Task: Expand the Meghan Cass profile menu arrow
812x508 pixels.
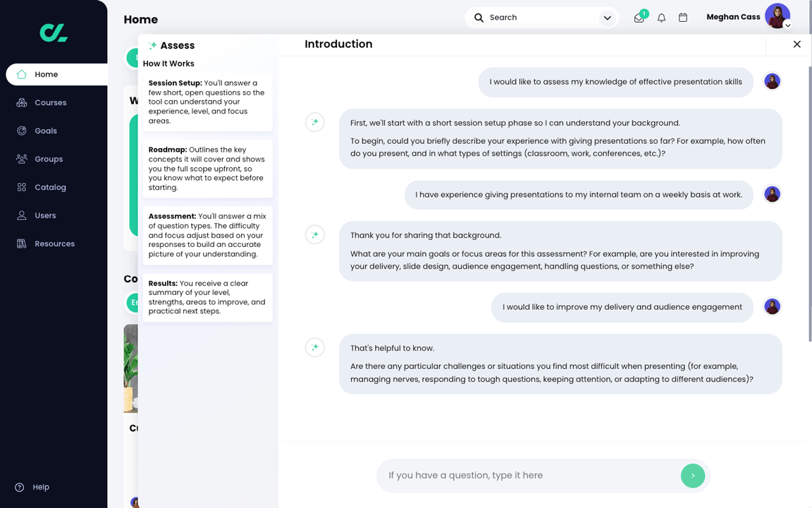Action: click(787, 25)
